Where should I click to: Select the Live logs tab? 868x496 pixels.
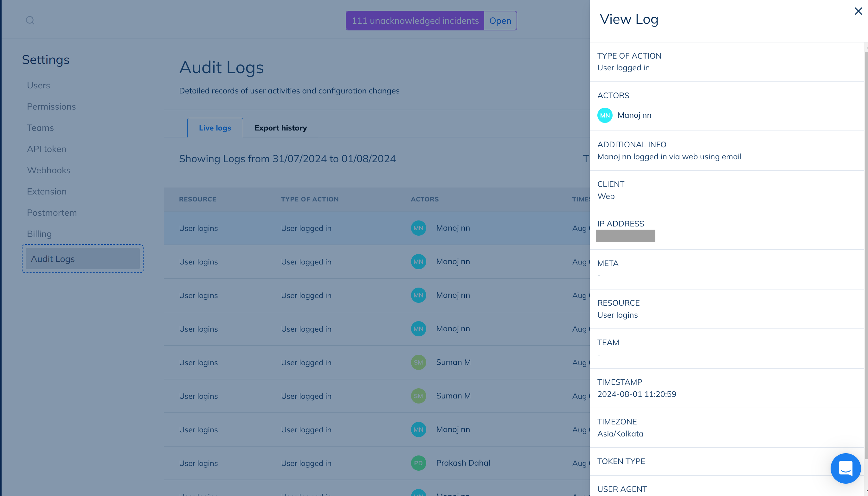(215, 128)
